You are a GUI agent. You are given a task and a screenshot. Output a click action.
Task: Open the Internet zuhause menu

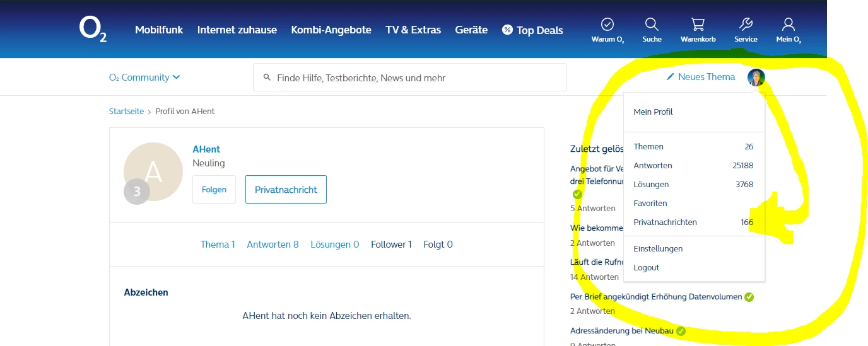(237, 30)
